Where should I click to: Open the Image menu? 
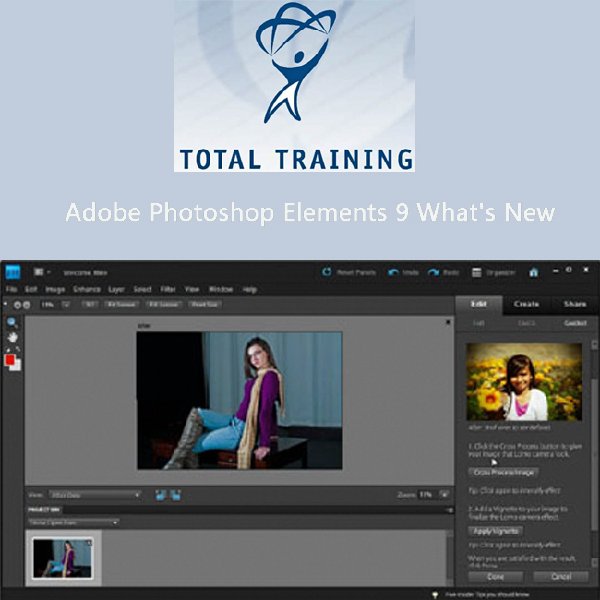pyautogui.click(x=55, y=289)
